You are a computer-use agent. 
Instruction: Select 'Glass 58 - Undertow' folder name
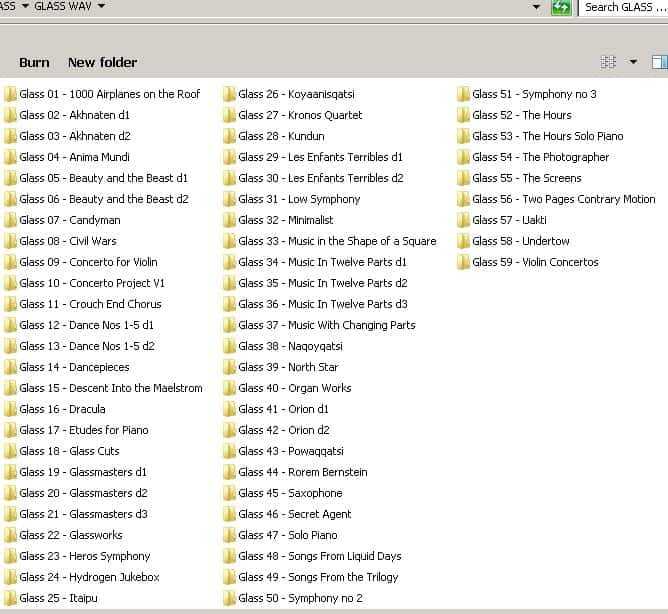tap(521, 241)
